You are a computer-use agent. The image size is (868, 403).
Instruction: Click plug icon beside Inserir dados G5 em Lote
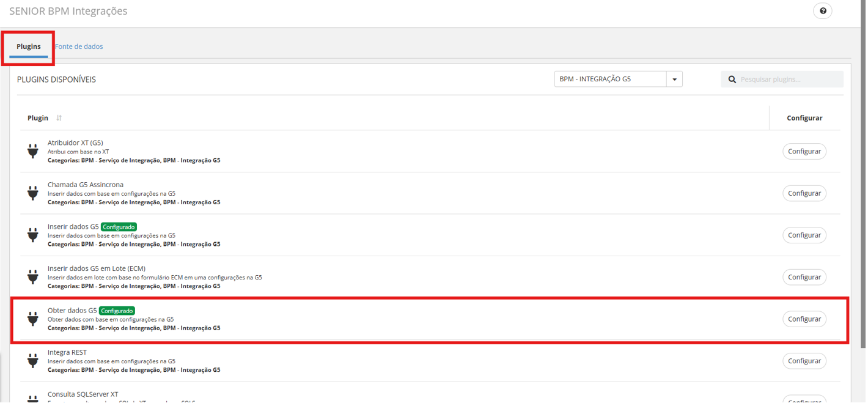[33, 277]
